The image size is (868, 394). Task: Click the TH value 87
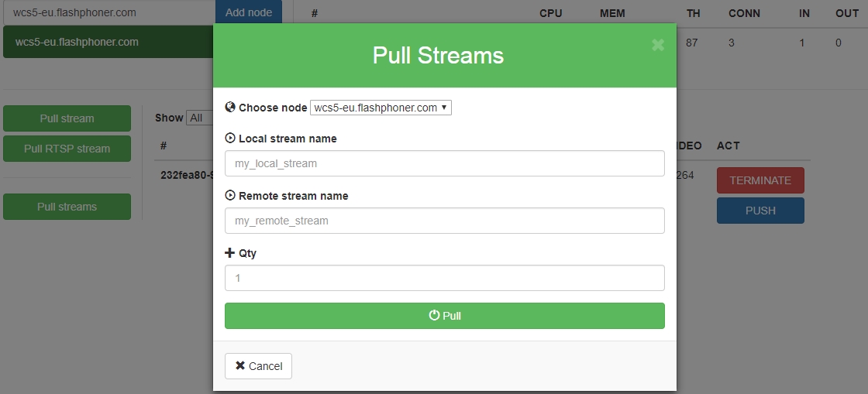[x=691, y=43]
